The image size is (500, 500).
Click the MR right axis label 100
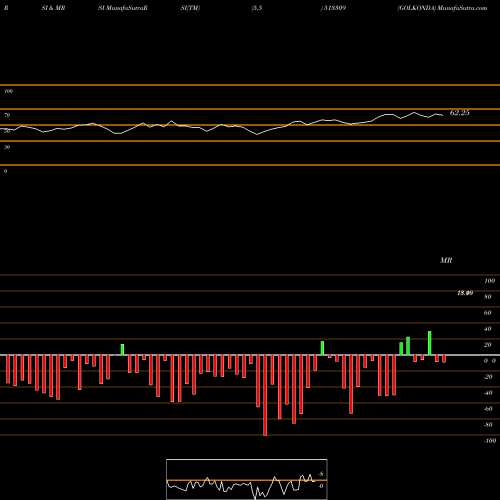pyautogui.click(x=489, y=281)
